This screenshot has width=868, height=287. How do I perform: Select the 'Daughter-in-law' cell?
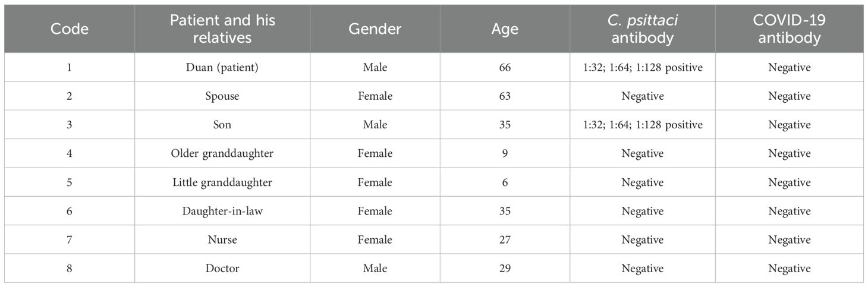coord(222,211)
